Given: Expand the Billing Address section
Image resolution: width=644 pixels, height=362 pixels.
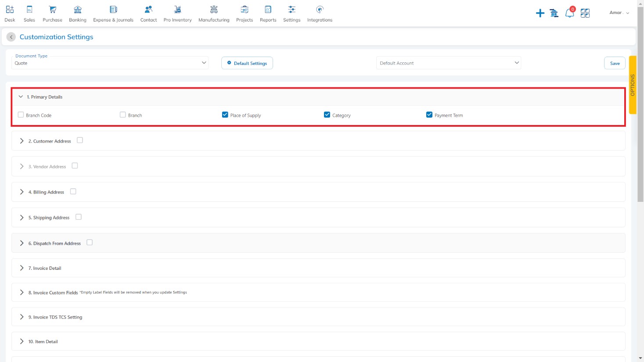Looking at the screenshot, I should (x=22, y=192).
